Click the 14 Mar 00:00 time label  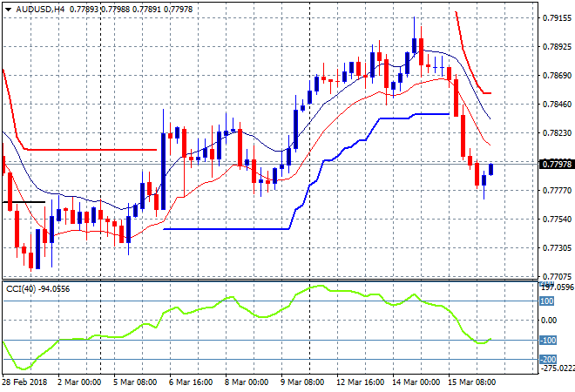[x=416, y=382]
